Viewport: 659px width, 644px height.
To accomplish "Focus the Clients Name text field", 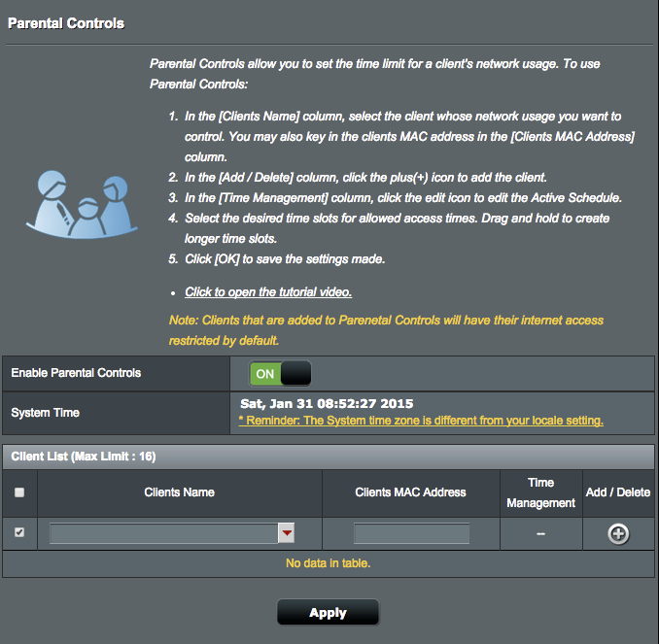I will [164, 533].
